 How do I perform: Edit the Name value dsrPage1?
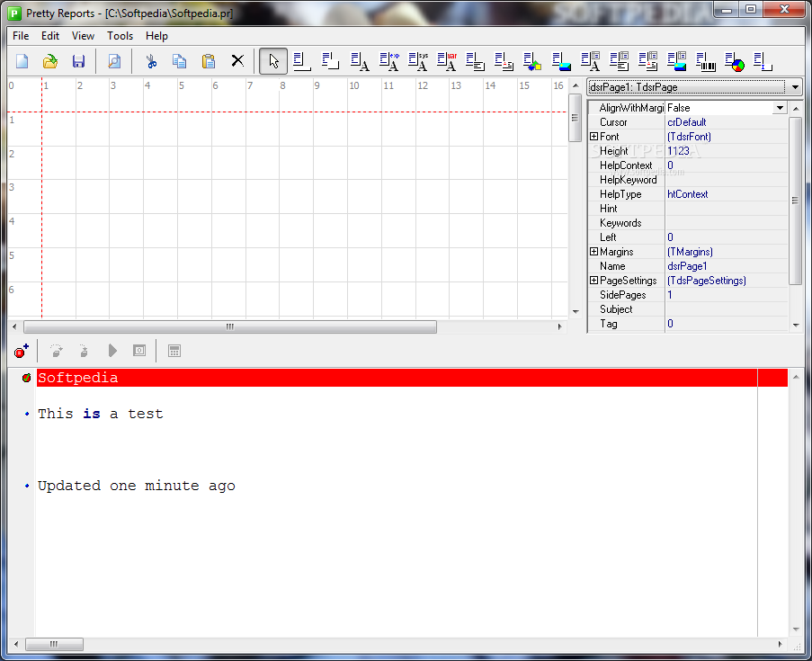point(726,265)
